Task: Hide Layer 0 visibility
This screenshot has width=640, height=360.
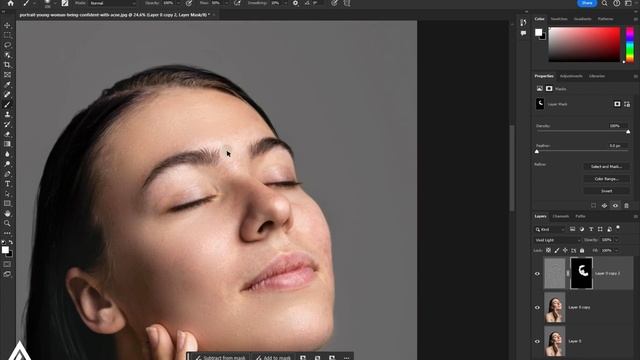Action: click(x=537, y=341)
